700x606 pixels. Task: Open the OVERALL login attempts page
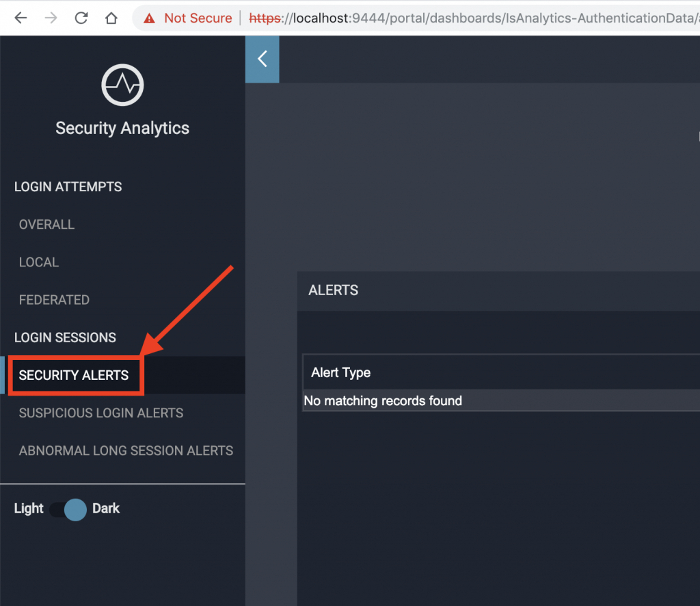46,225
